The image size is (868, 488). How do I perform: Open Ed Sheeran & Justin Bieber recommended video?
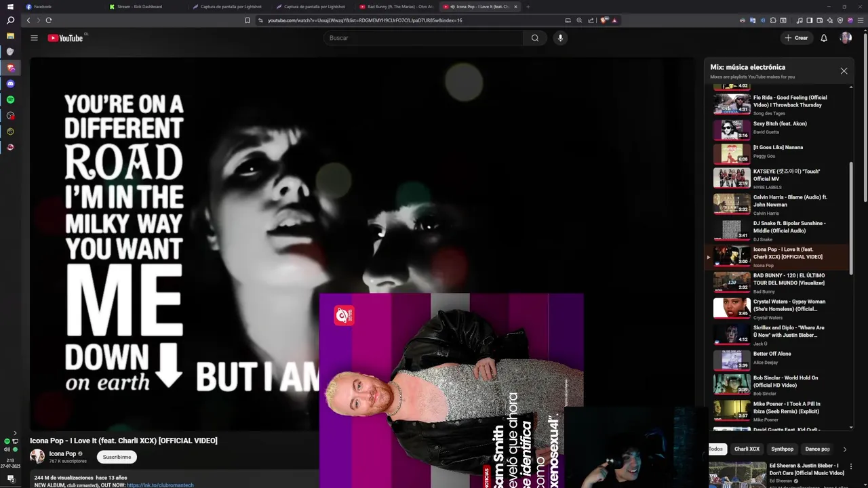(777, 474)
